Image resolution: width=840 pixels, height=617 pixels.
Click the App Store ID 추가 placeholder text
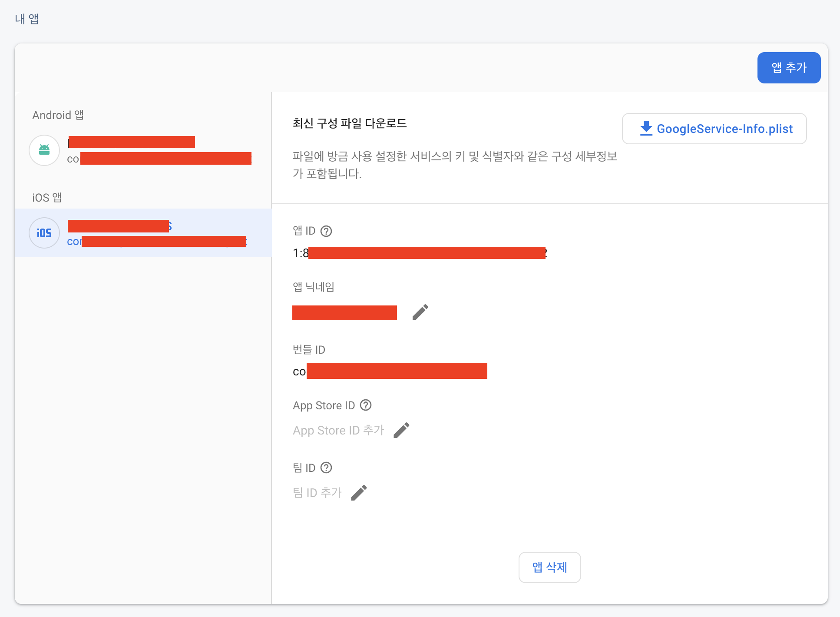coord(338,430)
